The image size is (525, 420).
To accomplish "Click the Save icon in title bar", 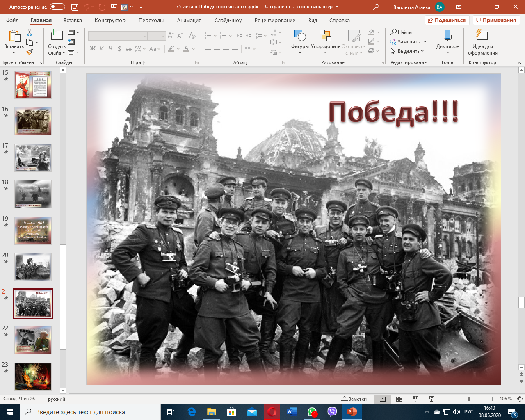I will pos(74,7).
